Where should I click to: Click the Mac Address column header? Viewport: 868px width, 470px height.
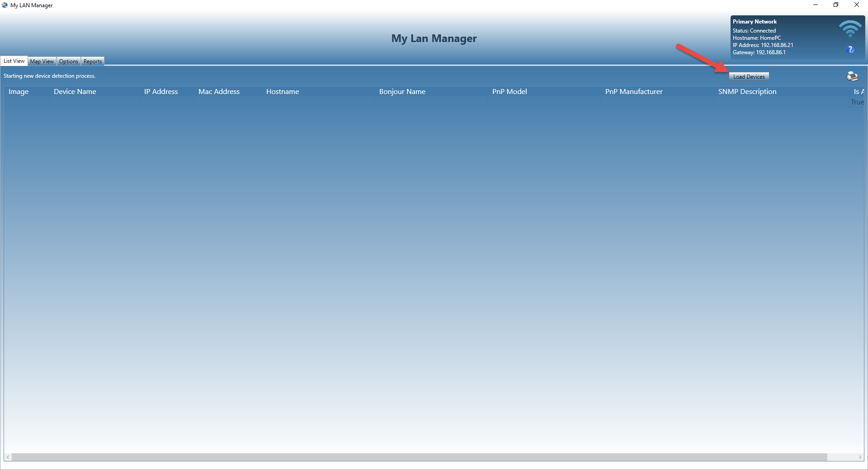(x=219, y=92)
